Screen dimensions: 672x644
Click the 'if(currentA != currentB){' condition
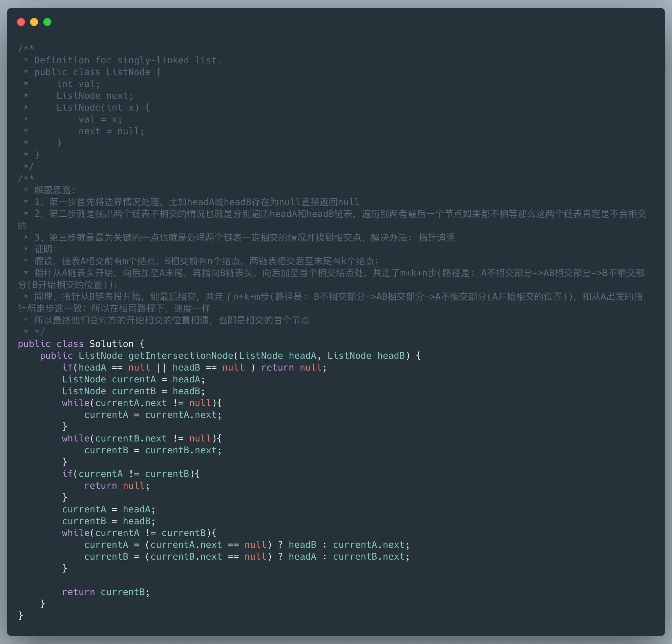click(x=130, y=474)
